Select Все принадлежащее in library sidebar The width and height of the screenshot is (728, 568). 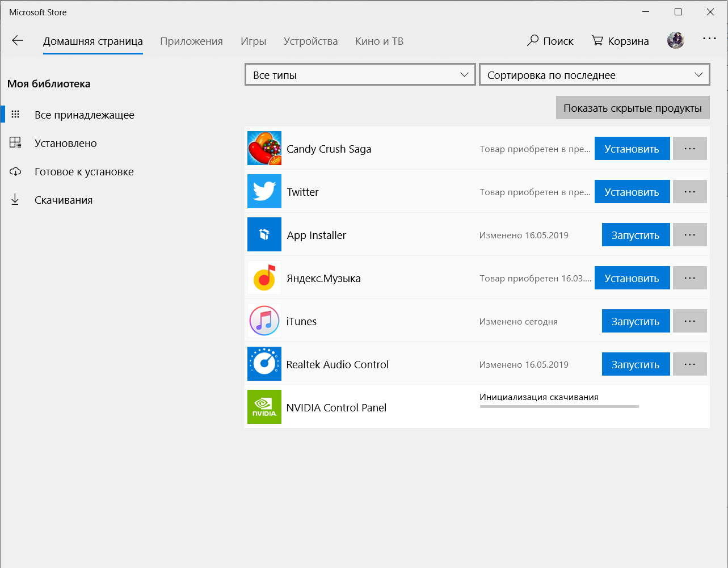[85, 115]
